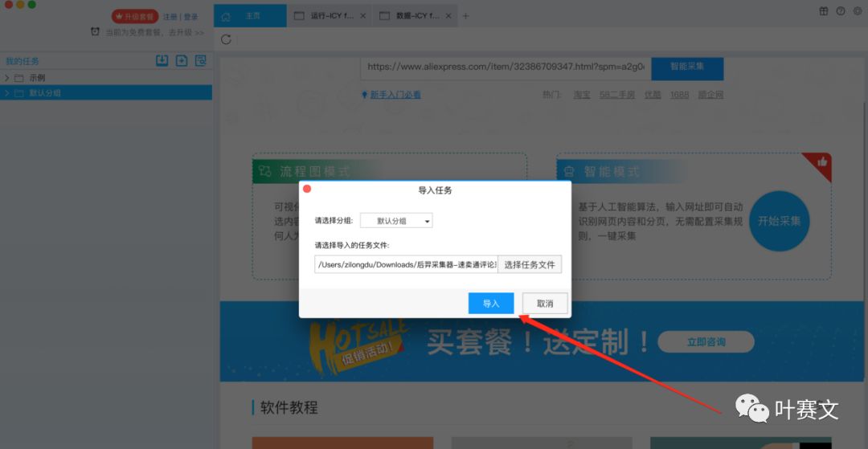Click the 立即咨询 banner button

click(x=706, y=341)
